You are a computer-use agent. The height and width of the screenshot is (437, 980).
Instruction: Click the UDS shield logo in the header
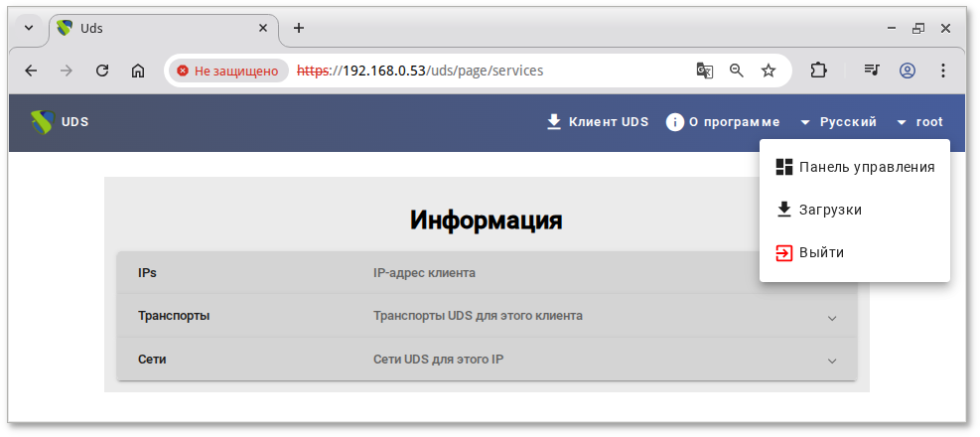[43, 122]
